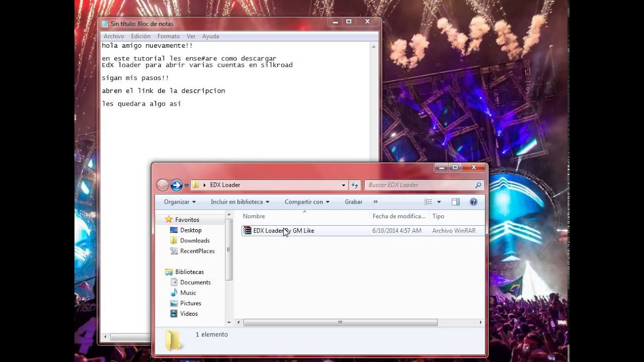Click the Favoritos star icon
The image size is (644, 362).
point(169,219)
